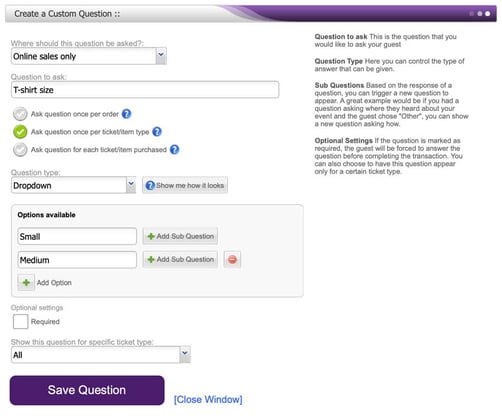Open help for 'once per ticket/item type'

coord(157,132)
